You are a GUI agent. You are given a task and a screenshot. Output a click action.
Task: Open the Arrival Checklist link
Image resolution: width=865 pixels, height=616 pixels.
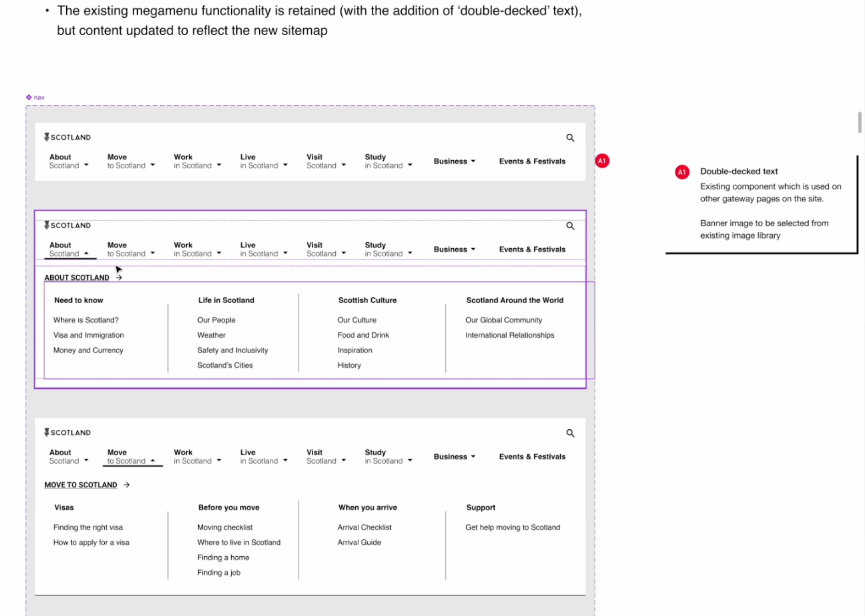pyautogui.click(x=364, y=527)
